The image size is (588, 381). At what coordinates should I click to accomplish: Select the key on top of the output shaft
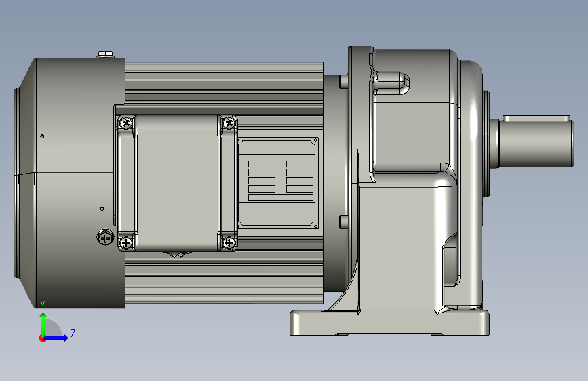536,119
